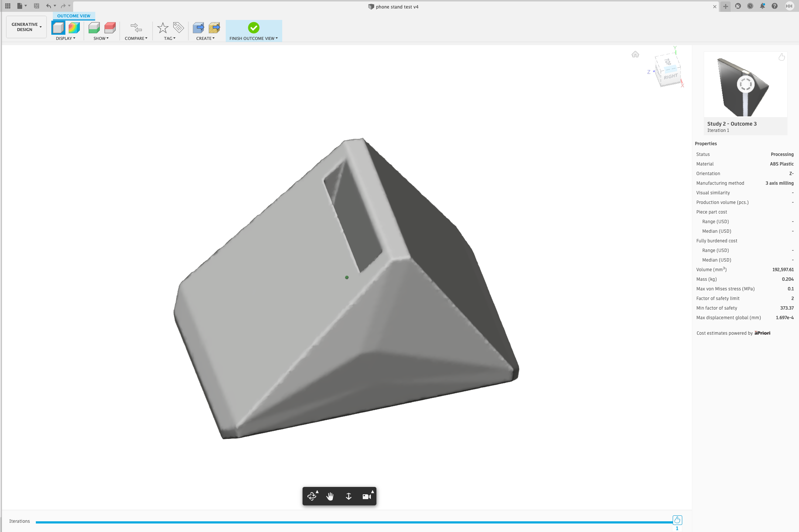
Task: Toggle the shaded cube Display icon
Action: coord(58,27)
